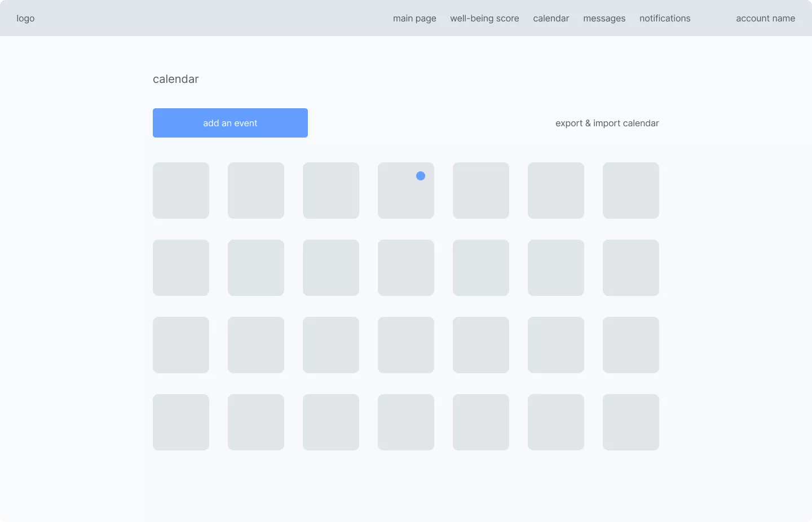Open export & import calendar link
This screenshot has width=812, height=522.
coord(607,123)
